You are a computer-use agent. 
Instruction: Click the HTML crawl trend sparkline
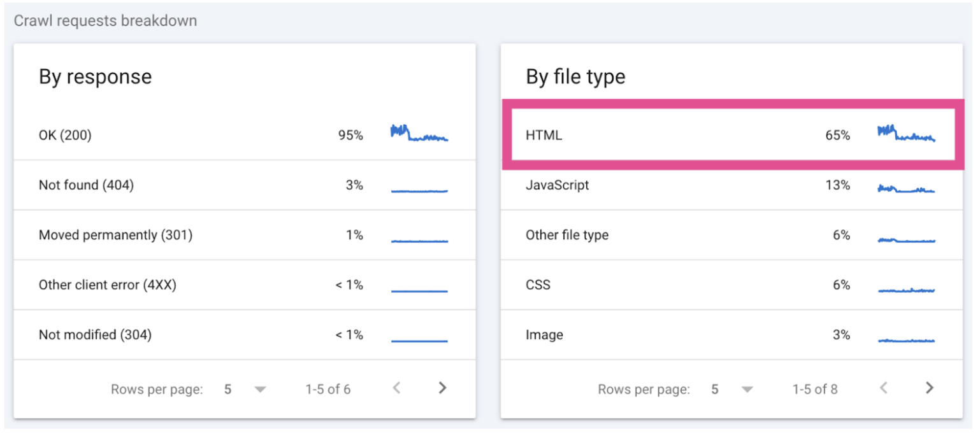tap(905, 134)
